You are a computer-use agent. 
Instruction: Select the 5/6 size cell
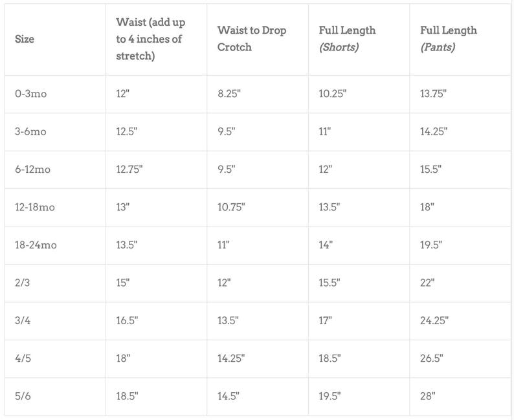tap(23, 396)
